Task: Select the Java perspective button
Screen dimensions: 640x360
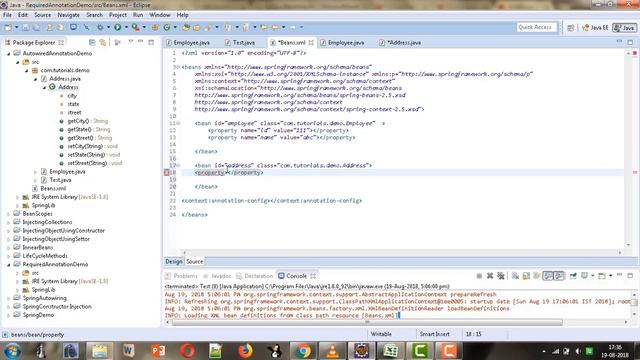Action: point(624,28)
